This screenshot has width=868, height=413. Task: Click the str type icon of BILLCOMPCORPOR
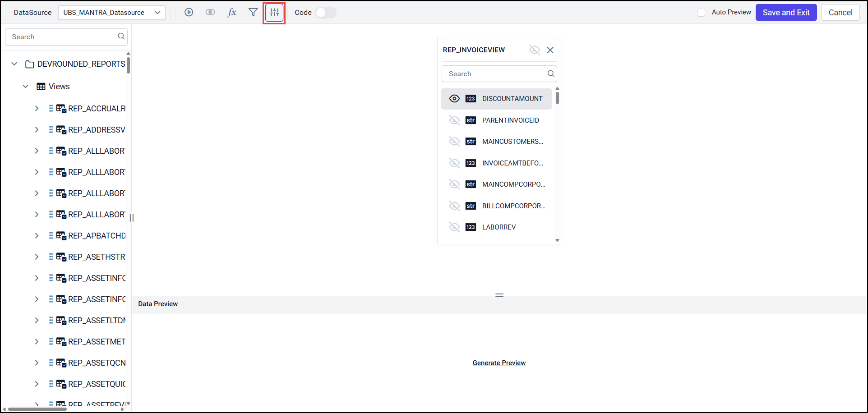point(471,206)
